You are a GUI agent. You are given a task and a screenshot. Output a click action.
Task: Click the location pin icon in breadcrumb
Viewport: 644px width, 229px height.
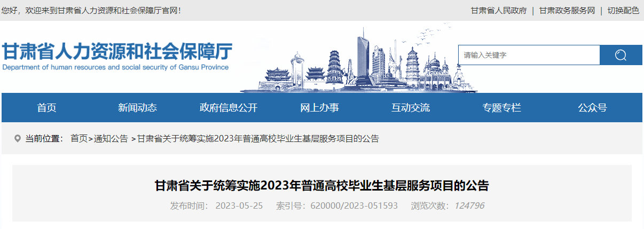[18, 139]
